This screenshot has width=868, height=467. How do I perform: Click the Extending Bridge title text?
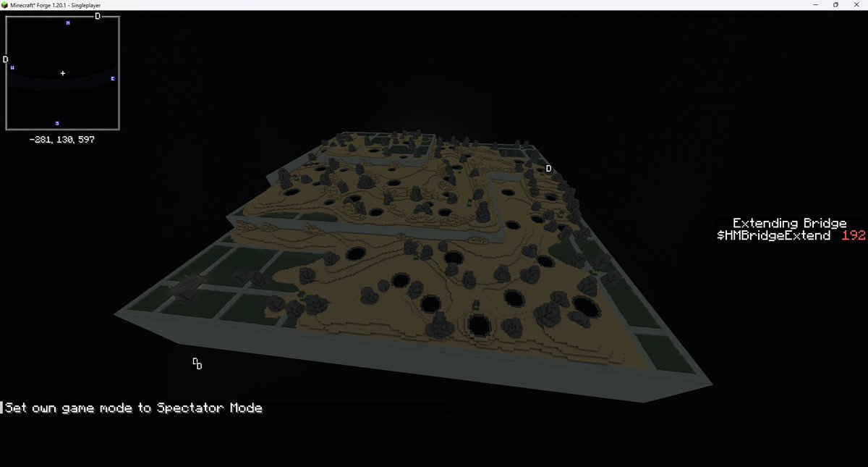pos(790,222)
